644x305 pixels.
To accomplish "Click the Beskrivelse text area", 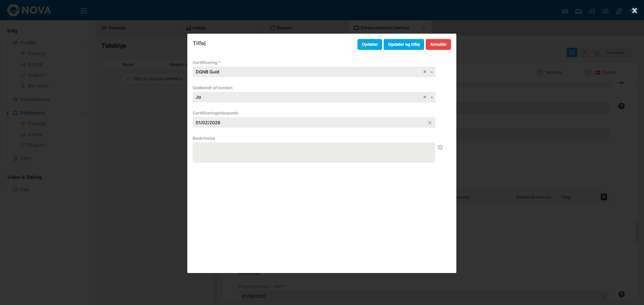I will (x=314, y=152).
